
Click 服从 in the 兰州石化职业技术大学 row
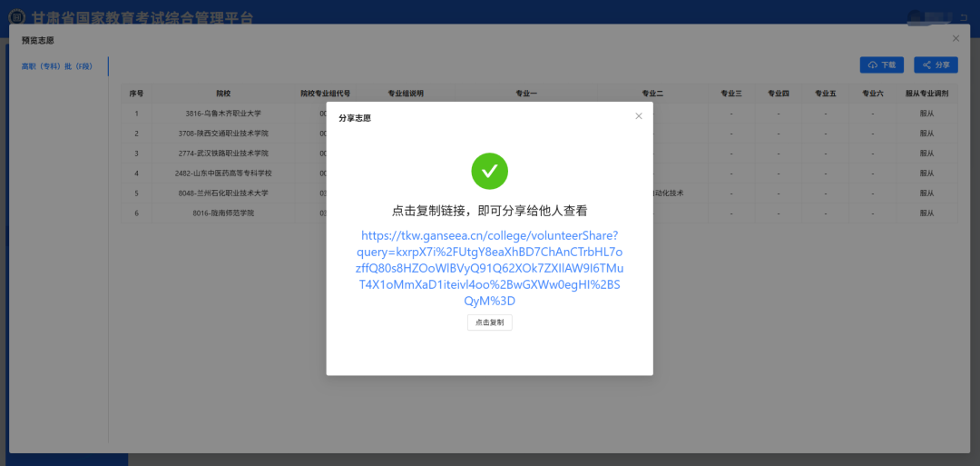coord(926,193)
